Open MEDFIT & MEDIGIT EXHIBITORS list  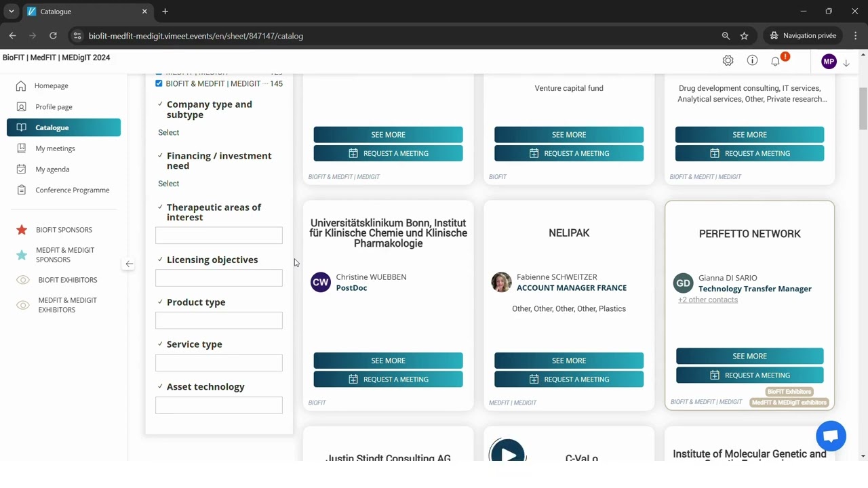coord(68,305)
